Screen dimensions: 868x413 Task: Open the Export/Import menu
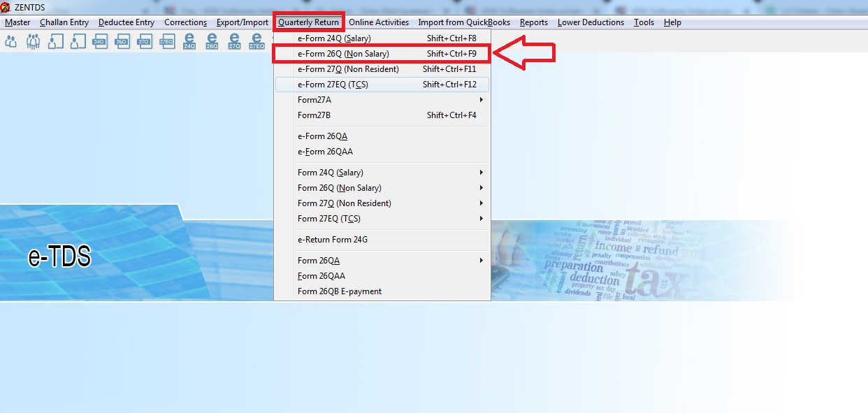[x=243, y=22]
